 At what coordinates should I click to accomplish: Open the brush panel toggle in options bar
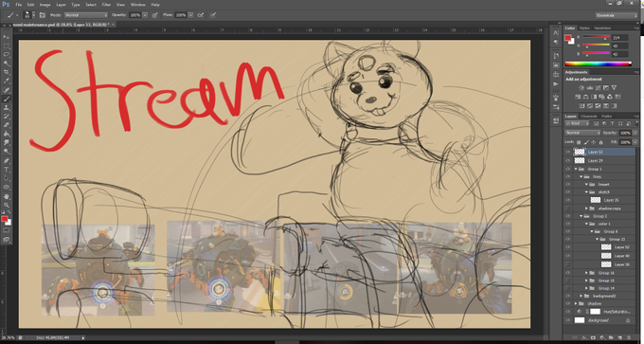(43, 15)
